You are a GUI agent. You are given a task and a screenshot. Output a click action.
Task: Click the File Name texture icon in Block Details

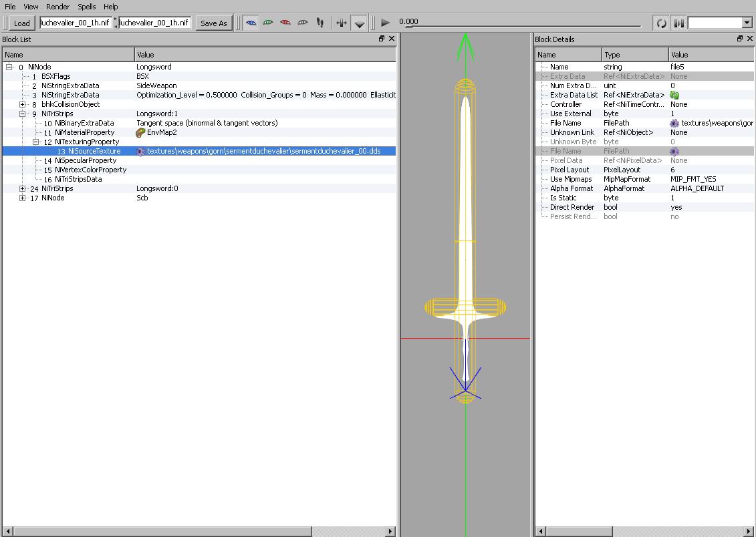point(674,124)
